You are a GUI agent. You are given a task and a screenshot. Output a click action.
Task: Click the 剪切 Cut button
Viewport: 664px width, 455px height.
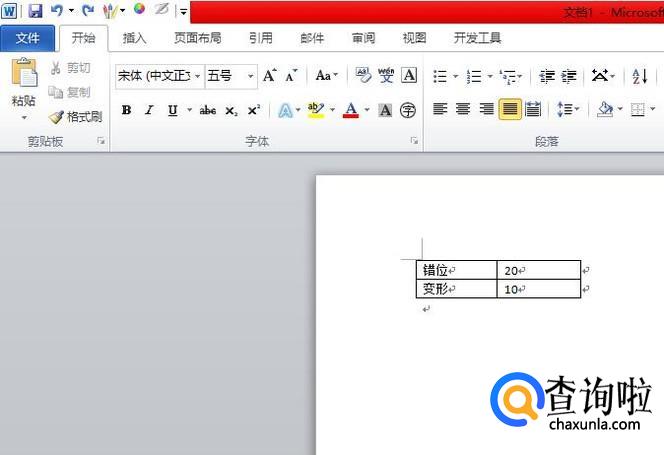(x=70, y=68)
